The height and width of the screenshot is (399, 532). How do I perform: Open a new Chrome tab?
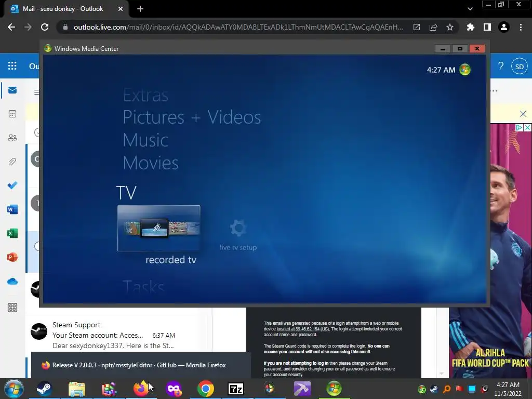(x=140, y=9)
